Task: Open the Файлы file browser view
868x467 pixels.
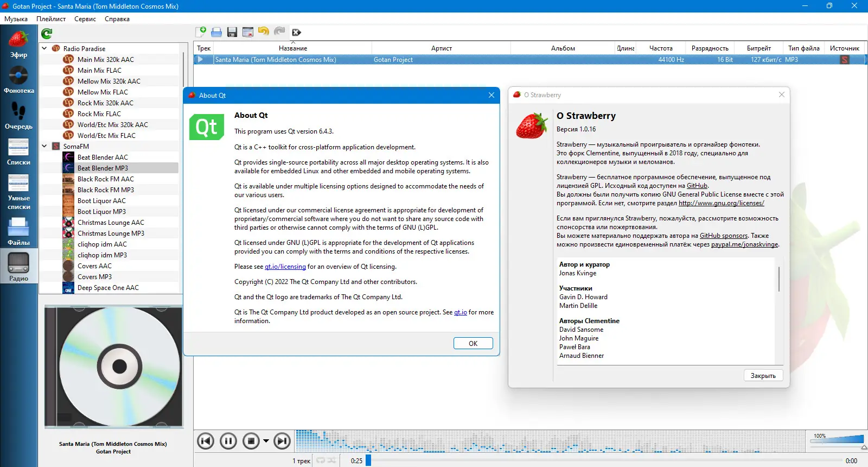Action: (18, 232)
